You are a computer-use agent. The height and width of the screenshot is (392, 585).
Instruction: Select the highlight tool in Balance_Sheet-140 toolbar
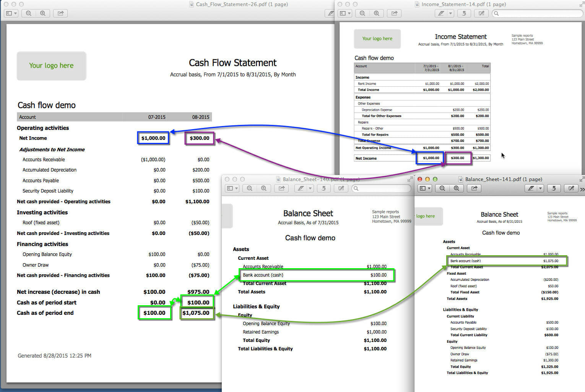click(x=301, y=188)
